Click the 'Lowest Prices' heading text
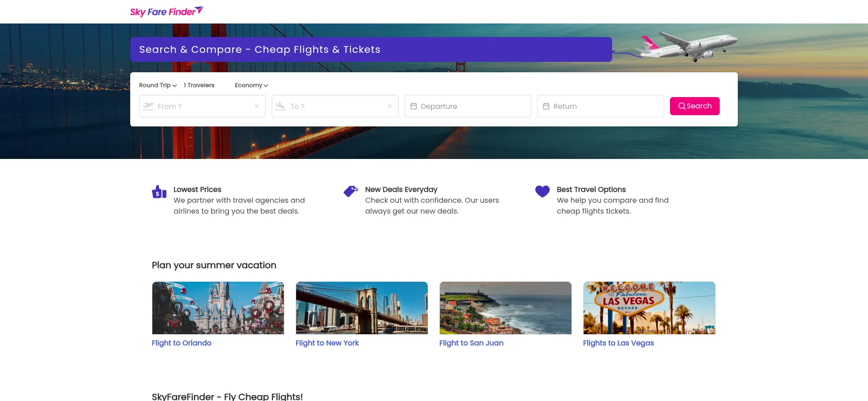868x401 pixels. click(x=198, y=190)
